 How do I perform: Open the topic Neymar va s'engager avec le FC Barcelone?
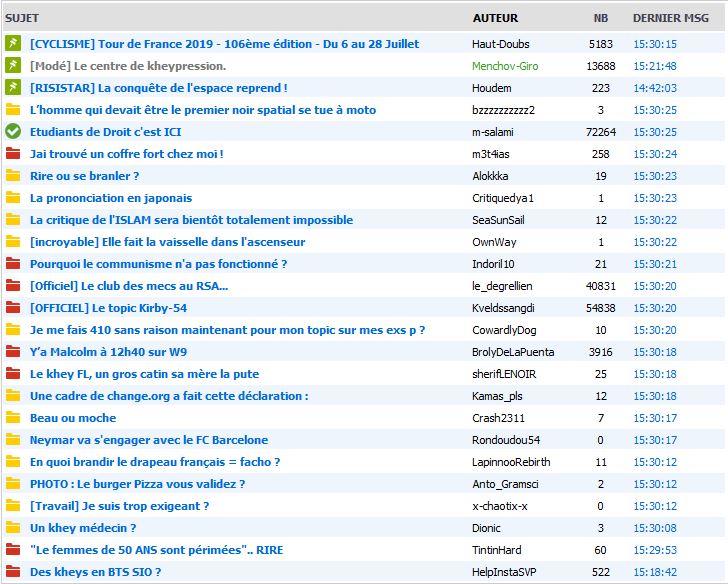coord(149,440)
